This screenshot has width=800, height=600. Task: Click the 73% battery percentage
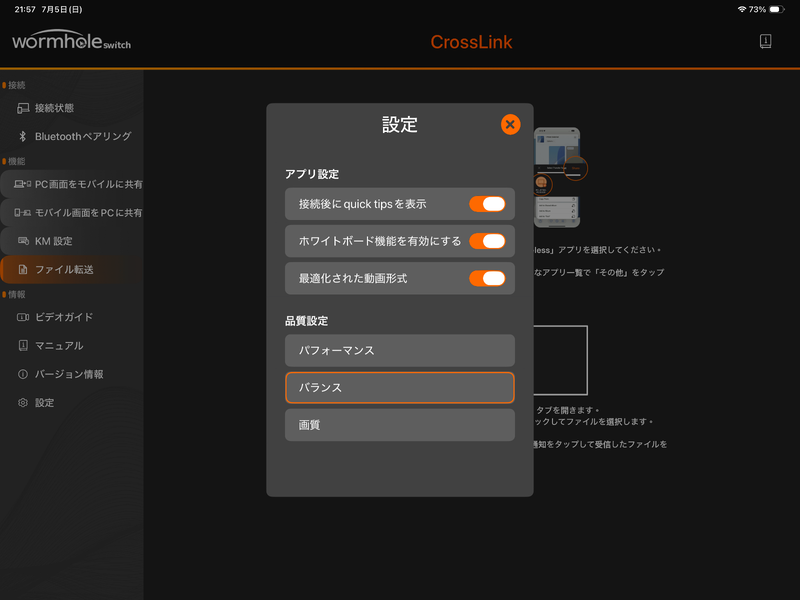(x=757, y=9)
